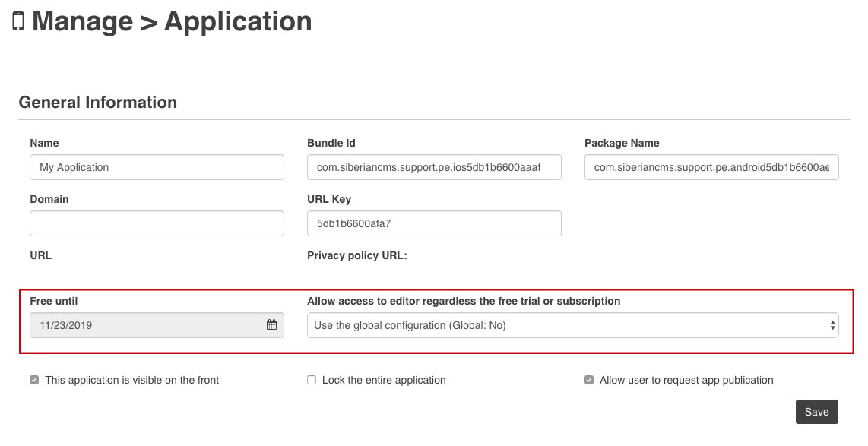Select the Package Name input box
Image resolution: width=868 pixels, height=446 pixels.
click(x=711, y=167)
